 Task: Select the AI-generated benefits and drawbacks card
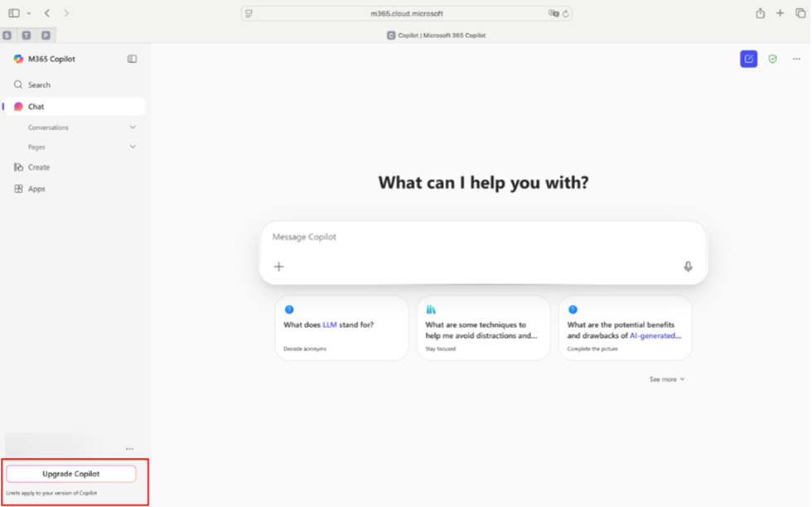click(626, 328)
